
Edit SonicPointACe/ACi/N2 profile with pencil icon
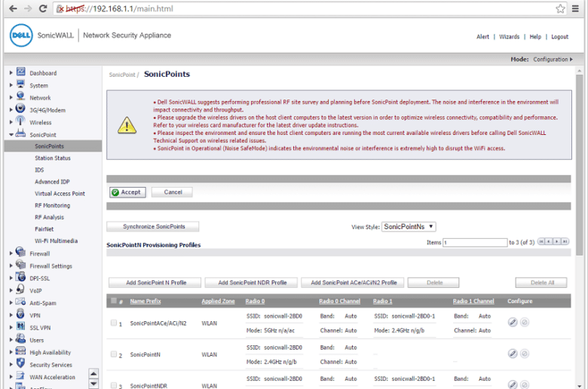pyautogui.click(x=513, y=322)
